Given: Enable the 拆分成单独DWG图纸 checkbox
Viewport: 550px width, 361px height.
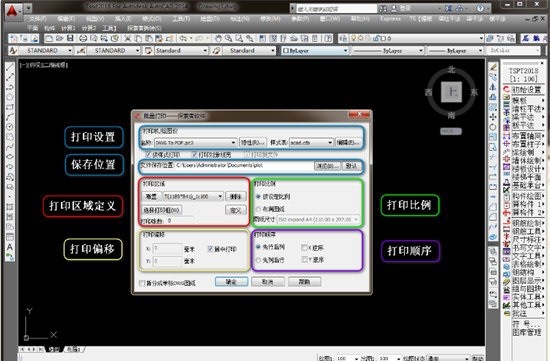Looking at the screenshot, I should tap(142, 283).
